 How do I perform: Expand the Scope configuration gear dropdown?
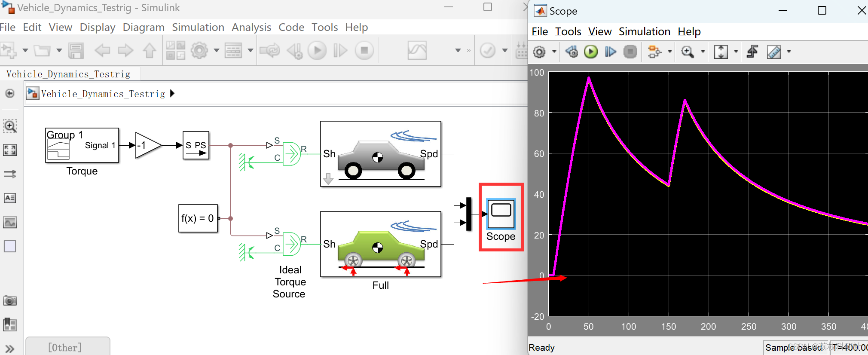pyautogui.click(x=554, y=52)
